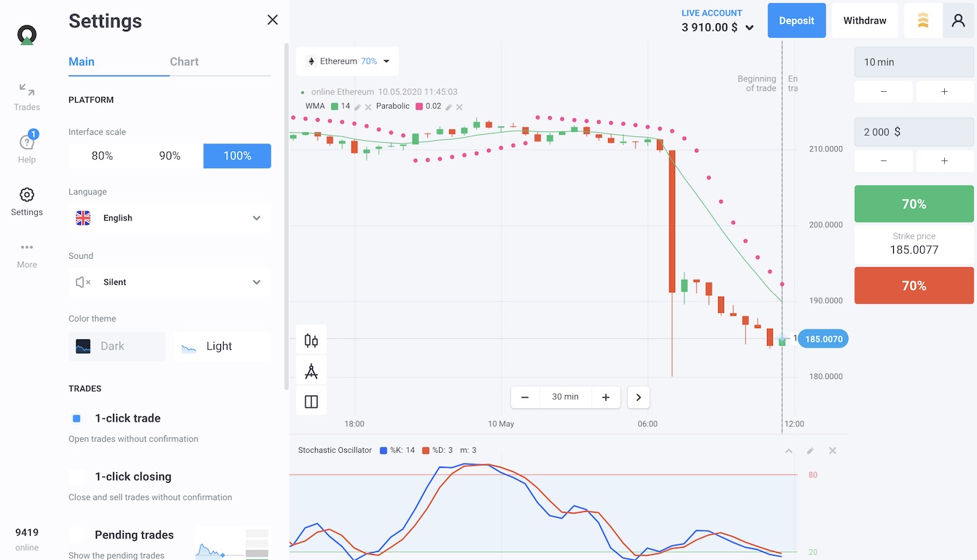Toggle the 1-click trade checkbox

coord(77,419)
